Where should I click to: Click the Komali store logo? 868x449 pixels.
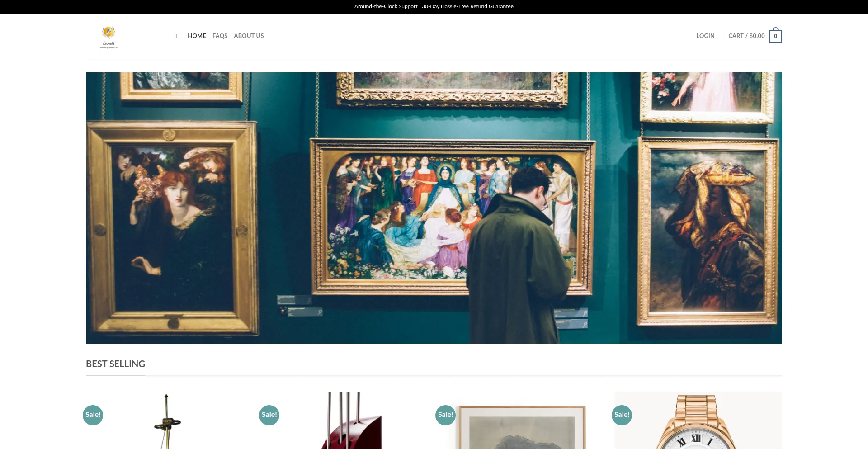click(x=108, y=37)
